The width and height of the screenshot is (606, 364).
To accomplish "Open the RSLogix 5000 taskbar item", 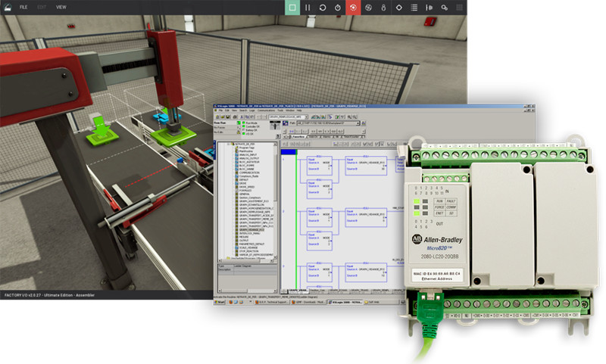I will click(345, 302).
